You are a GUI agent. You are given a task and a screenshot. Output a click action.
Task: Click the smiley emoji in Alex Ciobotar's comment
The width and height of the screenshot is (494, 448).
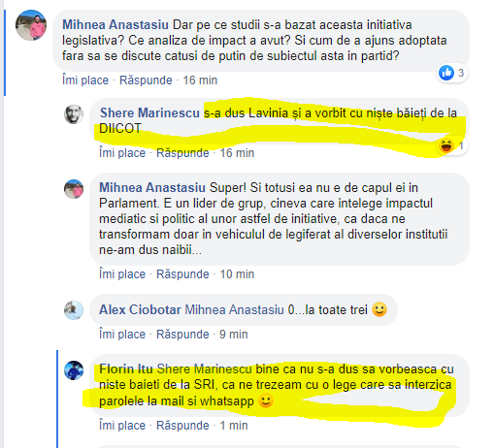(x=379, y=309)
